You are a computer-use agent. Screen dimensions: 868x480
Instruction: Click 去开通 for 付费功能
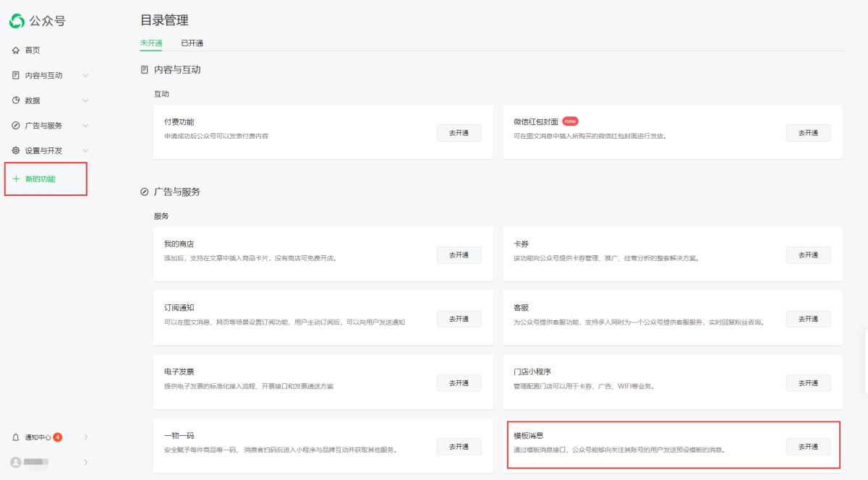pos(459,133)
